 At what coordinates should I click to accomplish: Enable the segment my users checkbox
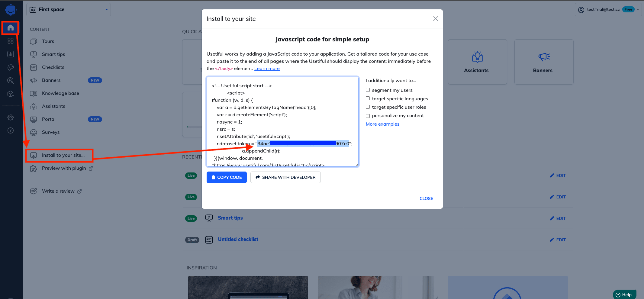368,90
